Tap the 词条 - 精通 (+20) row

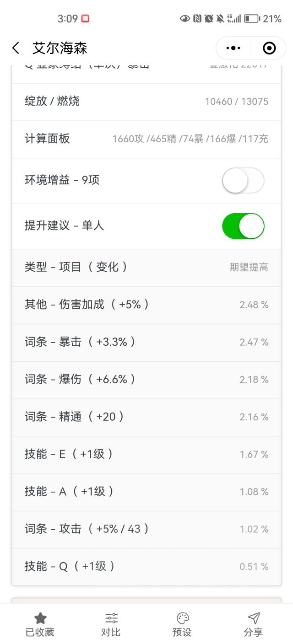pyautogui.click(x=146, y=417)
